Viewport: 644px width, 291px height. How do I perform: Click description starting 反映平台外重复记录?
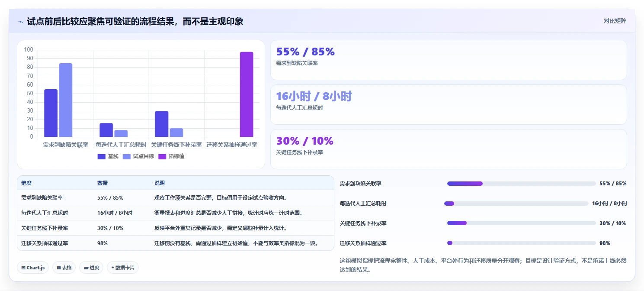(221, 228)
